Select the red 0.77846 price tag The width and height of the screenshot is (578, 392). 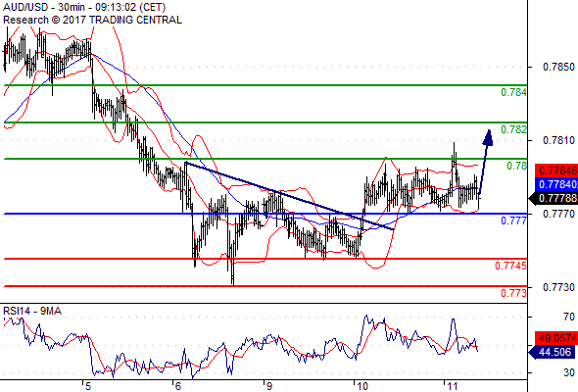coord(556,171)
